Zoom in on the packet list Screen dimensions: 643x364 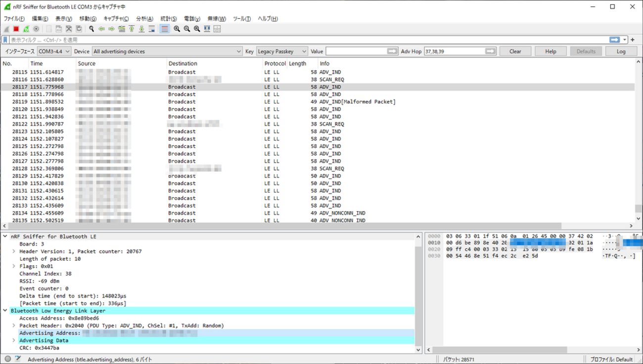177,29
